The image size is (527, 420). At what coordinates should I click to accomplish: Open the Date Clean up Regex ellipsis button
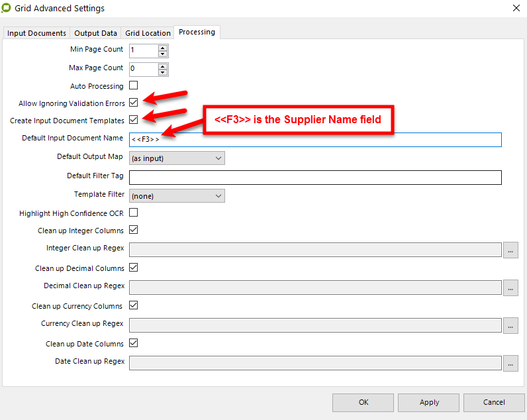tap(510, 363)
